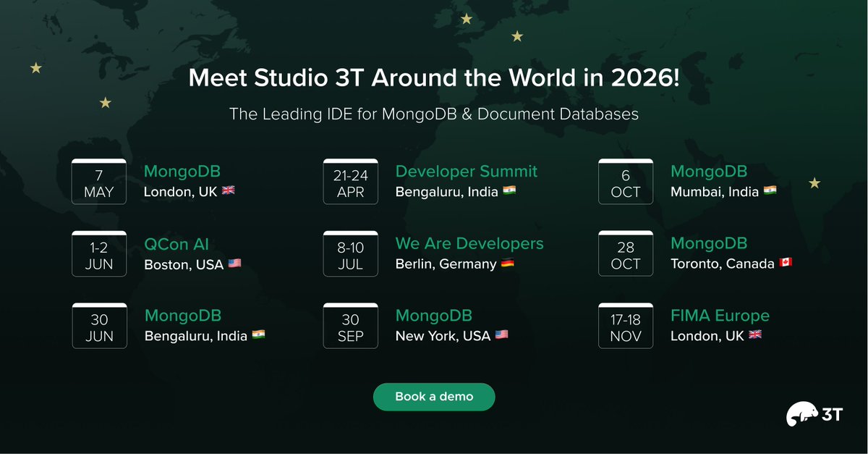Click the USA flag next to Boston
This screenshot has width=868, height=454.
coord(234,264)
